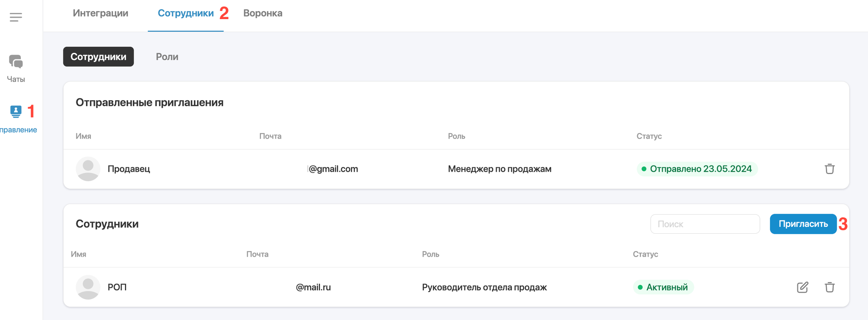Image resolution: width=868 pixels, height=320 pixels.
Task: Click the Руководитель отдела продаж role text
Action: pos(484,287)
